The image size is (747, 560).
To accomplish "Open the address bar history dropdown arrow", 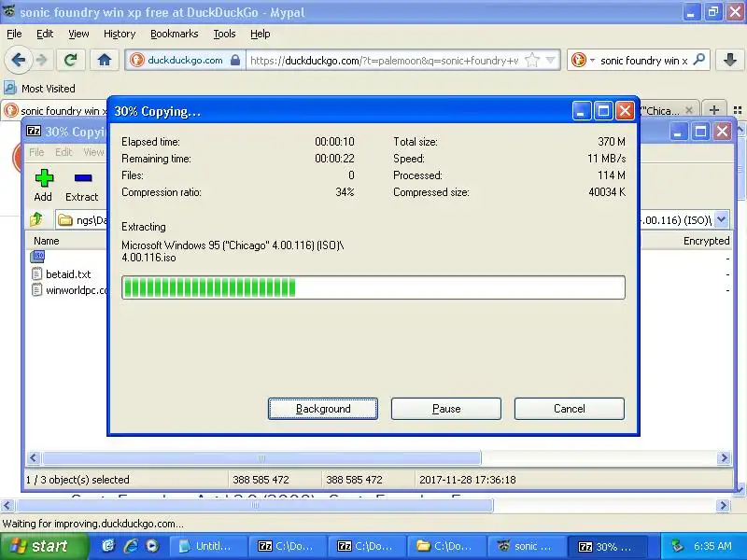I will (x=551, y=60).
